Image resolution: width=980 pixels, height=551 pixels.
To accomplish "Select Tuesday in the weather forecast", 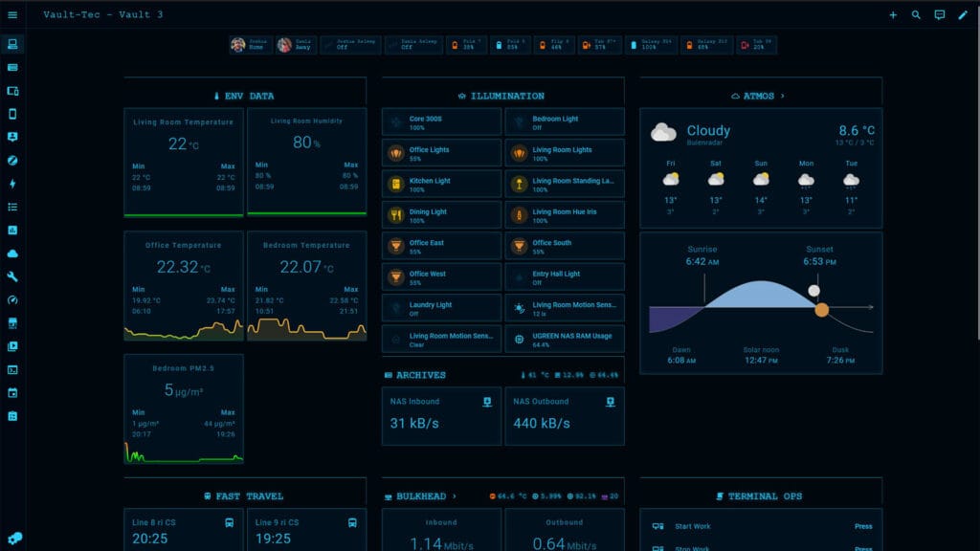I will click(851, 187).
